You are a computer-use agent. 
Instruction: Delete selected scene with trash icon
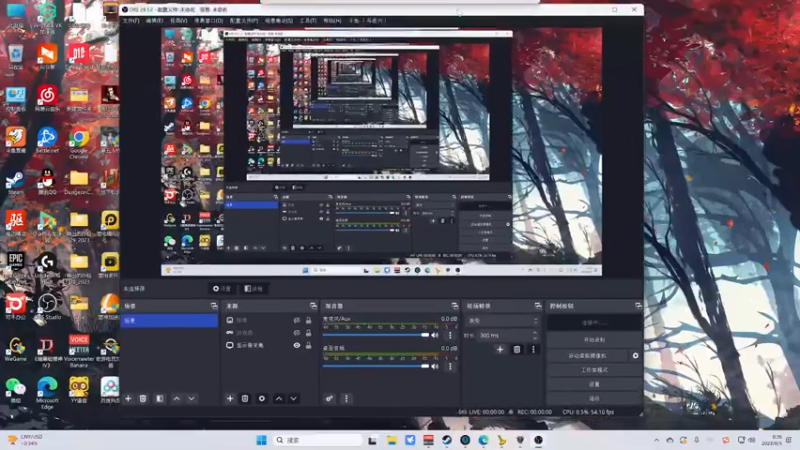tap(143, 398)
